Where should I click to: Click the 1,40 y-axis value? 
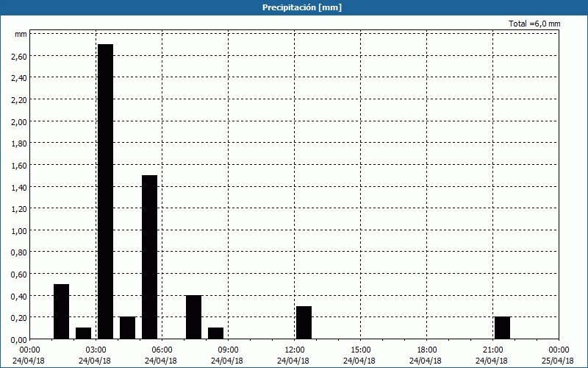(19, 187)
